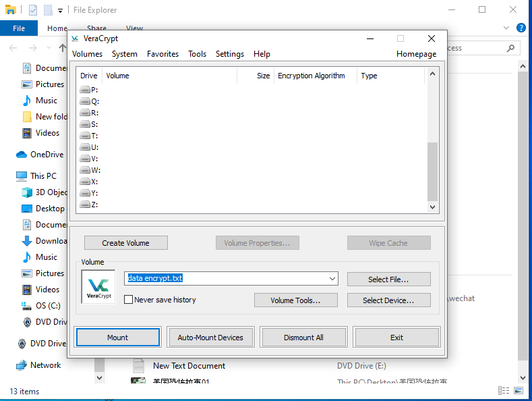Open Videos folder under This PC sidebar
This screenshot has height=401, width=532.
coord(40,290)
